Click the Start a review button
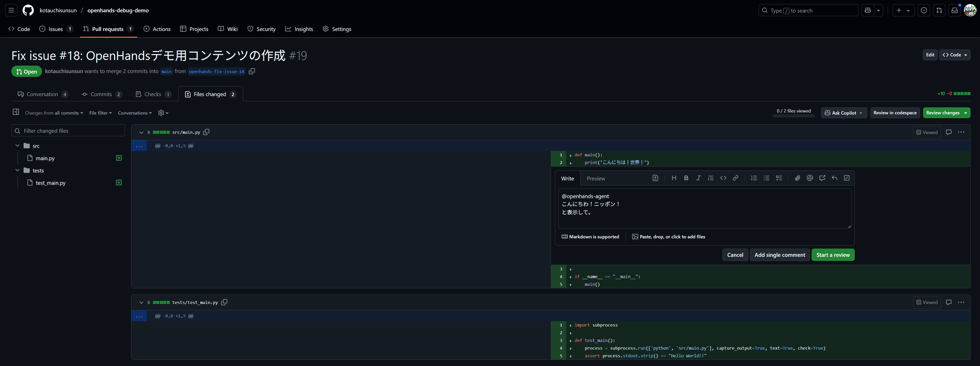Image resolution: width=980 pixels, height=366 pixels. click(x=833, y=255)
